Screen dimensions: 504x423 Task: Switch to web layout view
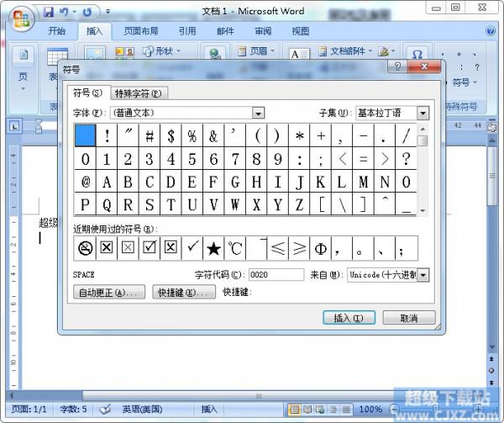(x=320, y=410)
